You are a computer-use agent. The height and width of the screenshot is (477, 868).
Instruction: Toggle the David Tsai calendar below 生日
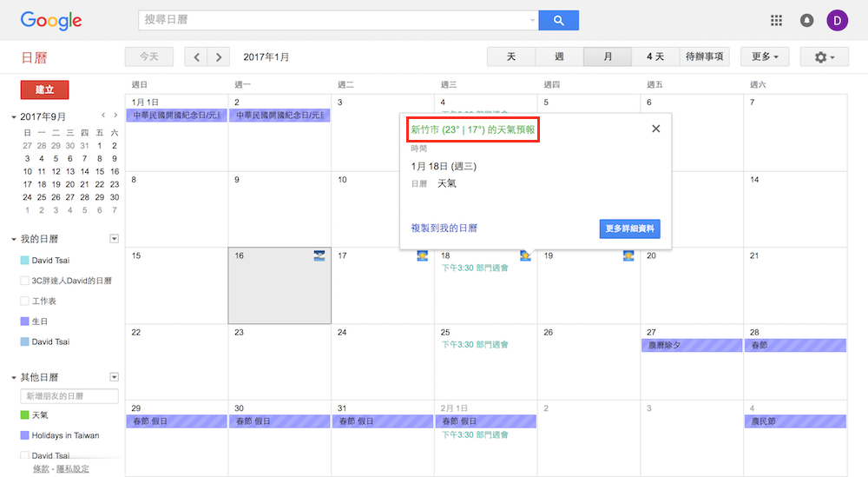coord(24,341)
